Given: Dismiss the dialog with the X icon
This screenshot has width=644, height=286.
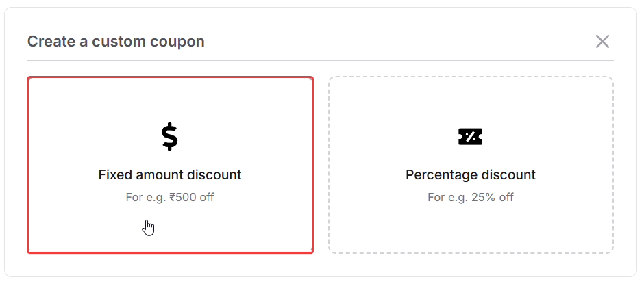Looking at the screenshot, I should click(602, 42).
